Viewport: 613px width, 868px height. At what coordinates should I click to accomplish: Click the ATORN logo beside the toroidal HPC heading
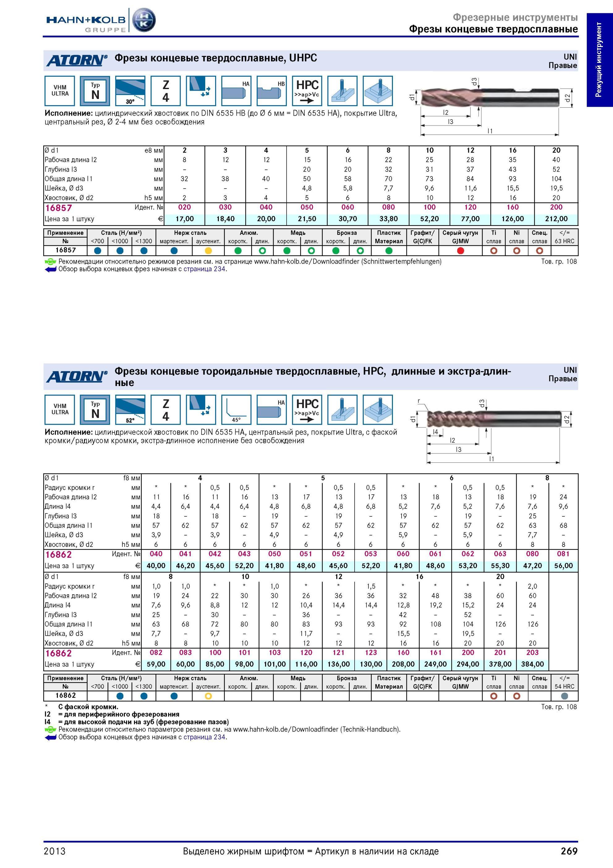[77, 376]
